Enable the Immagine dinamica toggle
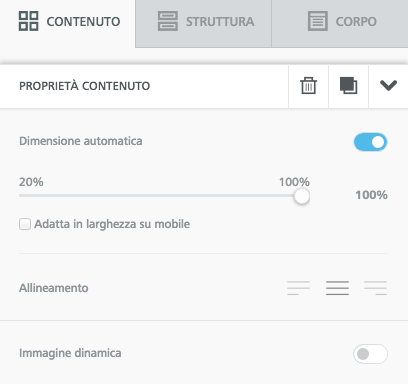The image size is (408, 384). (370, 354)
